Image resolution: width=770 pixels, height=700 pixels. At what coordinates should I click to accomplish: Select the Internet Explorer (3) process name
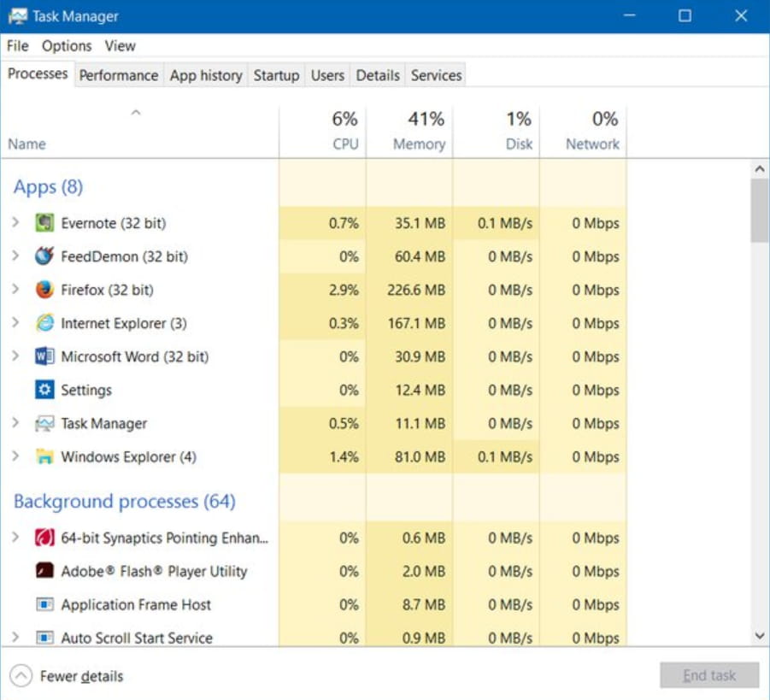tap(124, 324)
